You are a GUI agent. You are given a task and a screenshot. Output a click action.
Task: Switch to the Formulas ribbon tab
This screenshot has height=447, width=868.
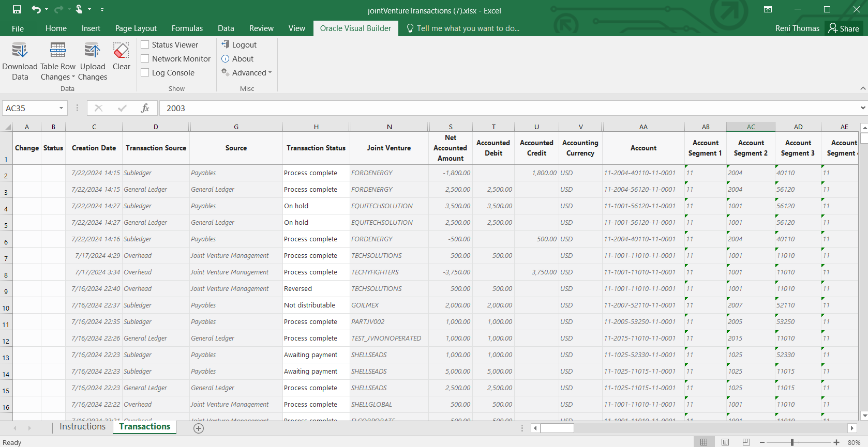[187, 28]
